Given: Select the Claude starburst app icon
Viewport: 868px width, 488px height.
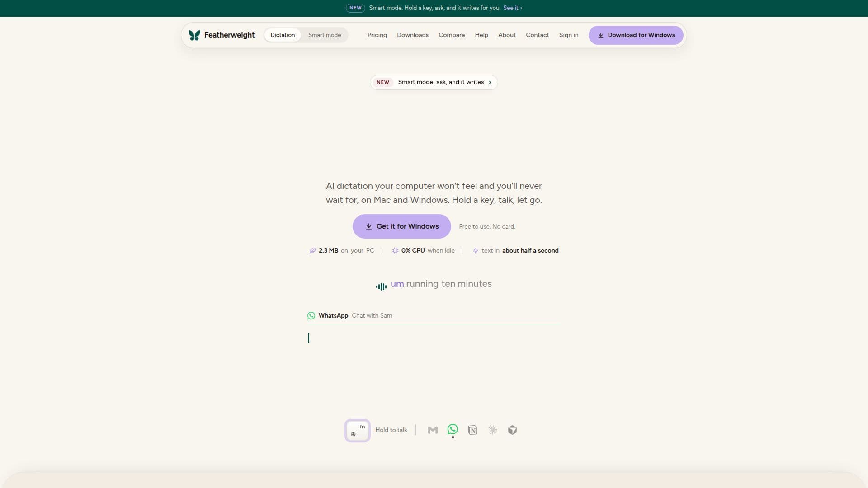Looking at the screenshot, I should pos(493,430).
